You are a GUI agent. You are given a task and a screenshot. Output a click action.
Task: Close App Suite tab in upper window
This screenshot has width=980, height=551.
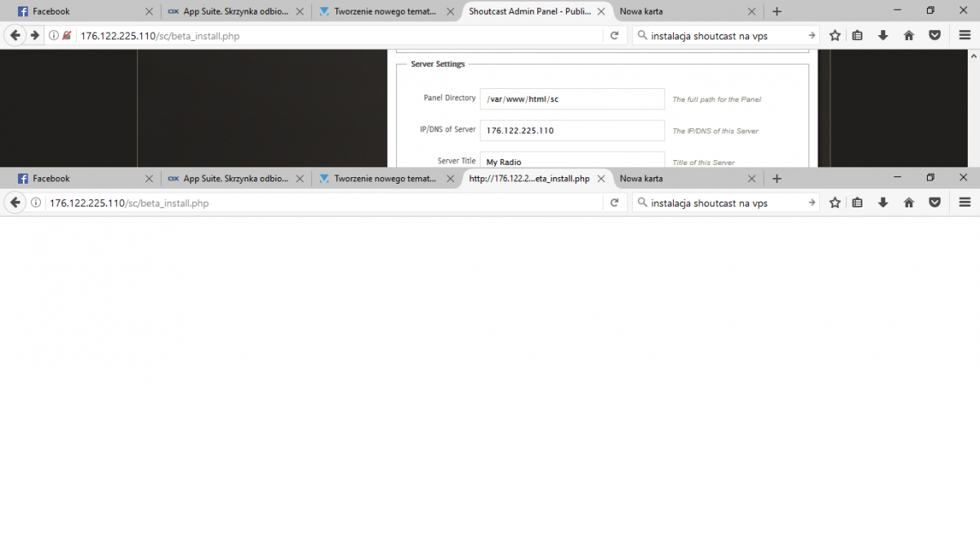tap(300, 11)
